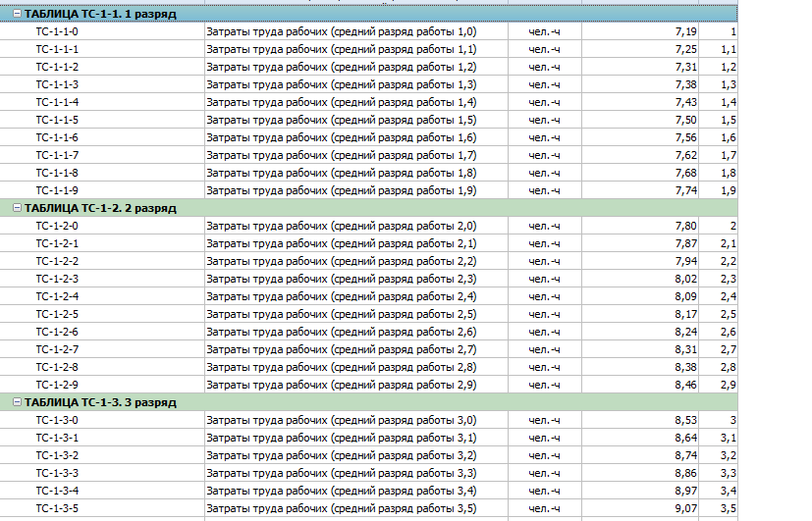This screenshot has width=812, height=521.
Task: Click the value cell 9,07
Action: (x=685, y=508)
